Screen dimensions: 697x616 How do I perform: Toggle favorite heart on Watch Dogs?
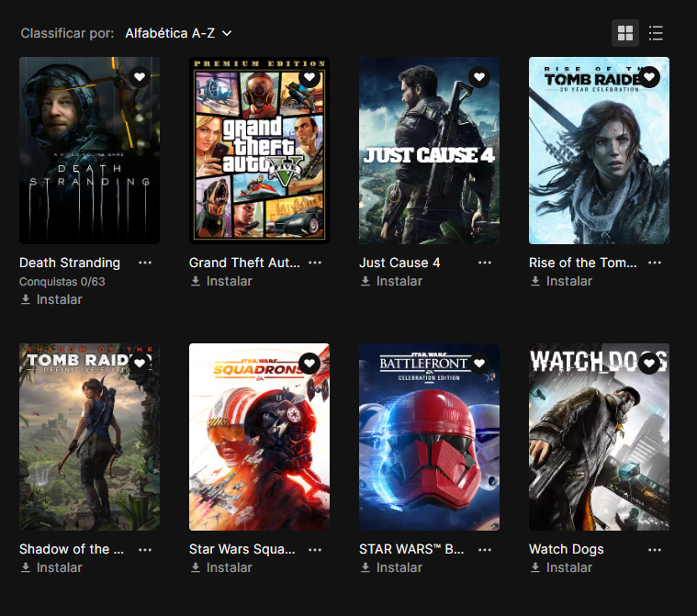[649, 364]
